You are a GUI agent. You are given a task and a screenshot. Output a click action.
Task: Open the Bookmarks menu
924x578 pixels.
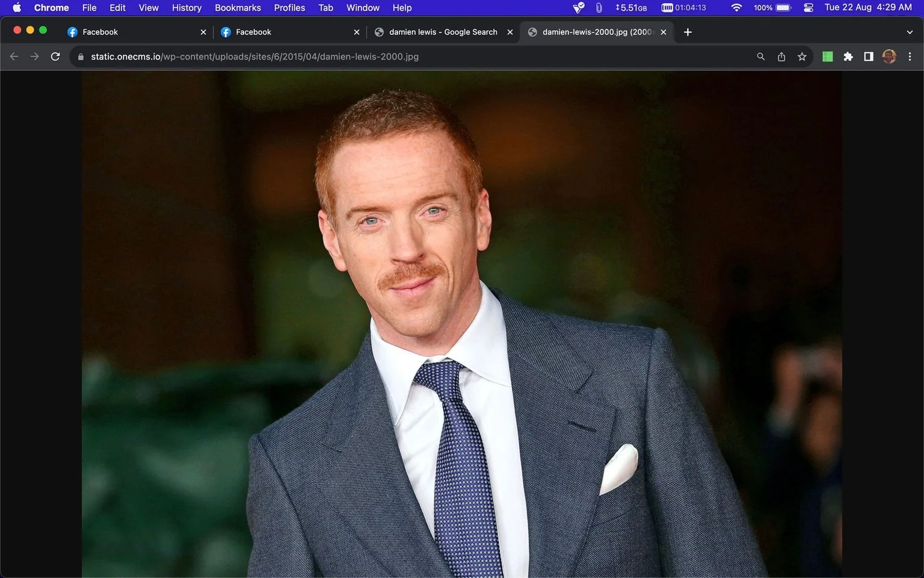click(238, 8)
